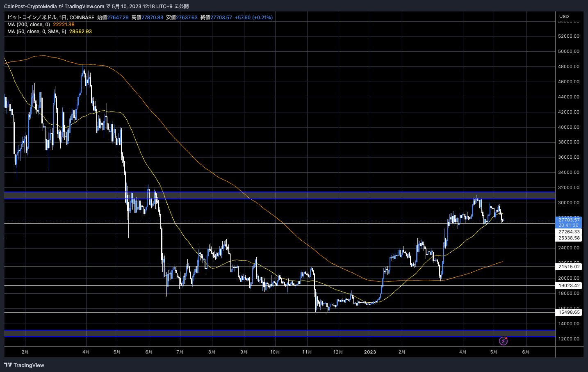
Task: Select the MA (50, close, 0, SMA, 5) legend
Action: click(37, 32)
